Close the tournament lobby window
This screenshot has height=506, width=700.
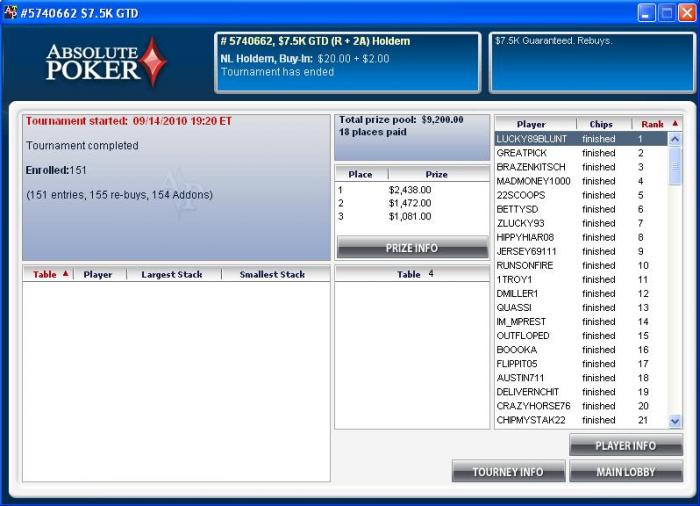(x=687, y=13)
